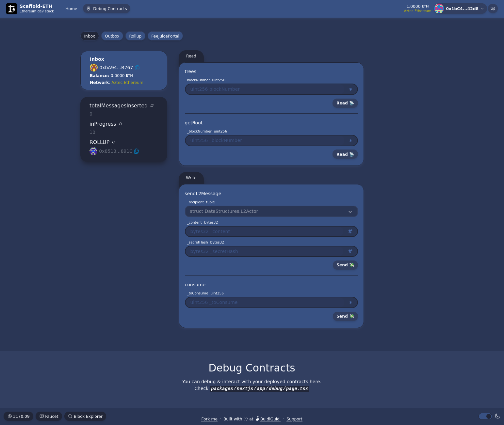The height and width of the screenshot is (425, 504).
Task: Click the moon dark mode icon
Action: click(x=497, y=416)
